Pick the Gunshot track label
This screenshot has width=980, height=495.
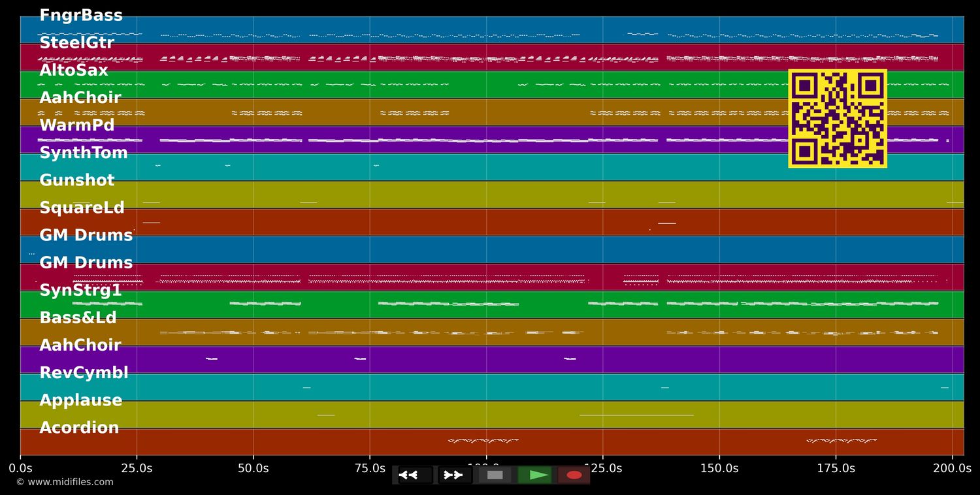(x=76, y=180)
